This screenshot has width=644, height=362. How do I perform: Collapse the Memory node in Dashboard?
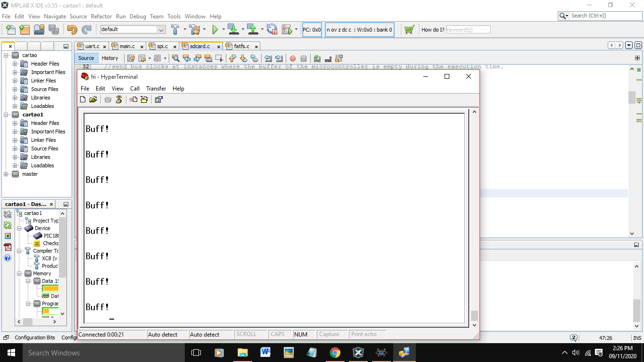click(x=19, y=273)
